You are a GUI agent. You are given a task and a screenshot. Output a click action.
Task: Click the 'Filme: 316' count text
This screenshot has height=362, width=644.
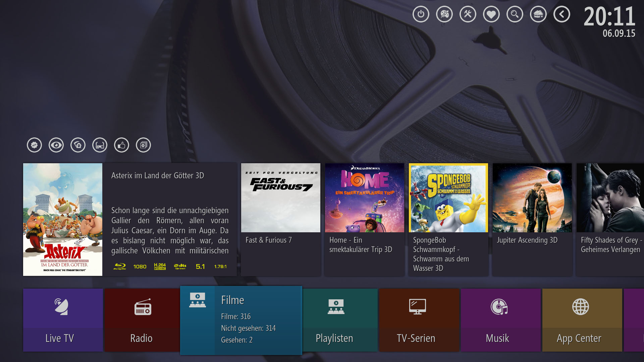pos(236,316)
